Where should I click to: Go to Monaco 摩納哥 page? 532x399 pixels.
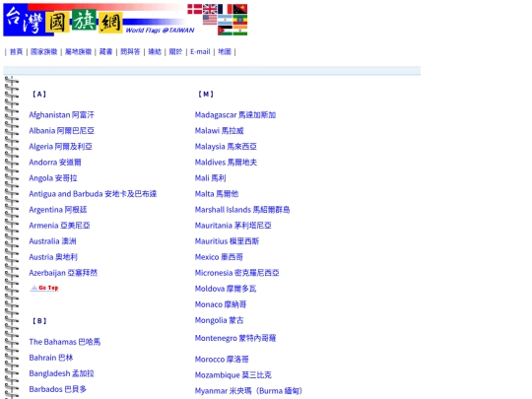pyautogui.click(x=221, y=304)
